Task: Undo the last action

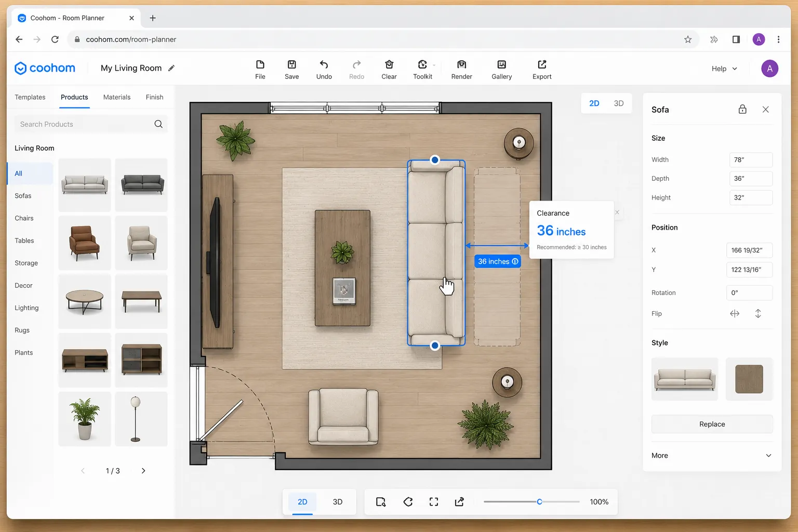Action: 324,64
